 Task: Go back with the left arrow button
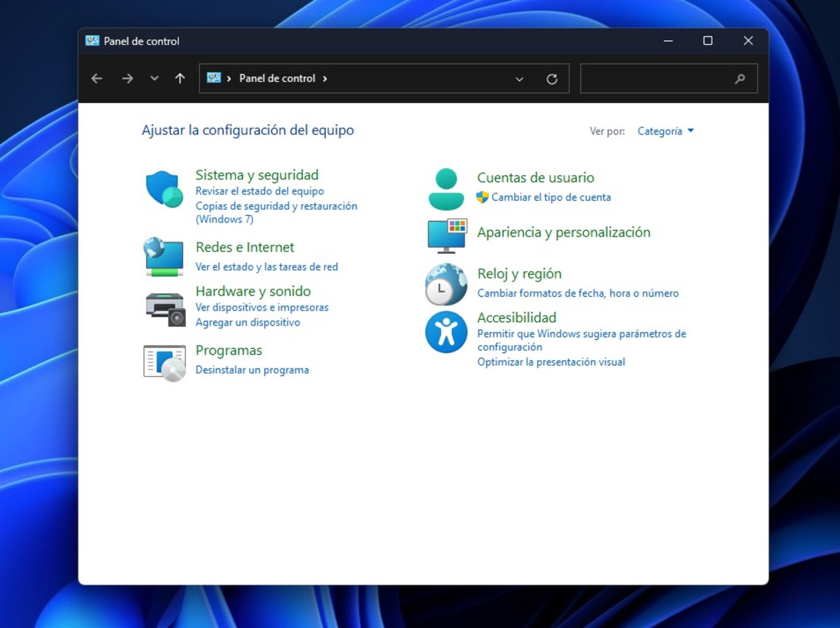pyautogui.click(x=97, y=78)
